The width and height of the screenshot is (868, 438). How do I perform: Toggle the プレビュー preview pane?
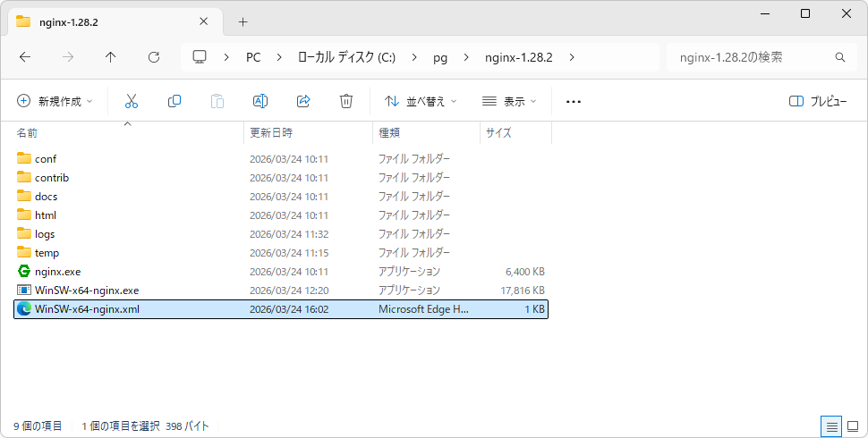click(818, 101)
